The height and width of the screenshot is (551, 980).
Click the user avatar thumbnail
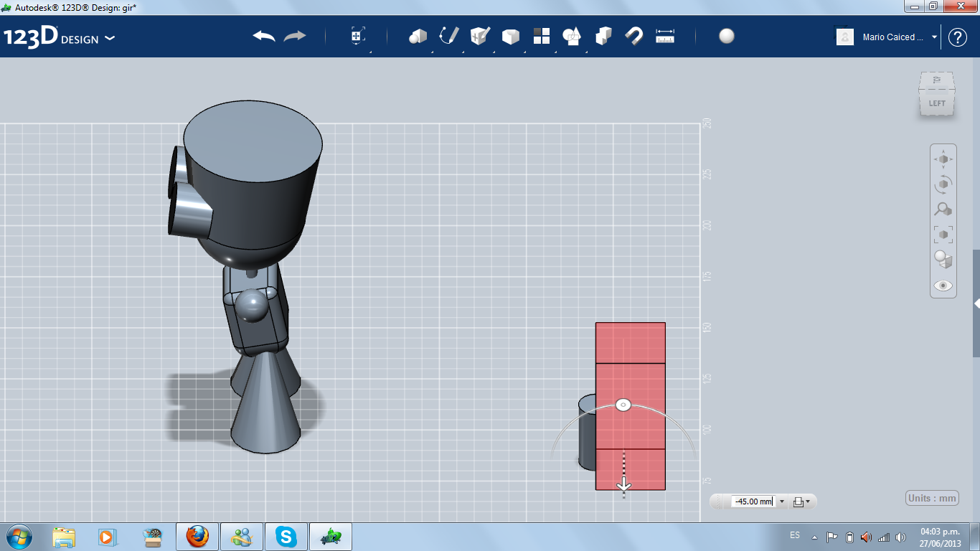pyautogui.click(x=845, y=37)
